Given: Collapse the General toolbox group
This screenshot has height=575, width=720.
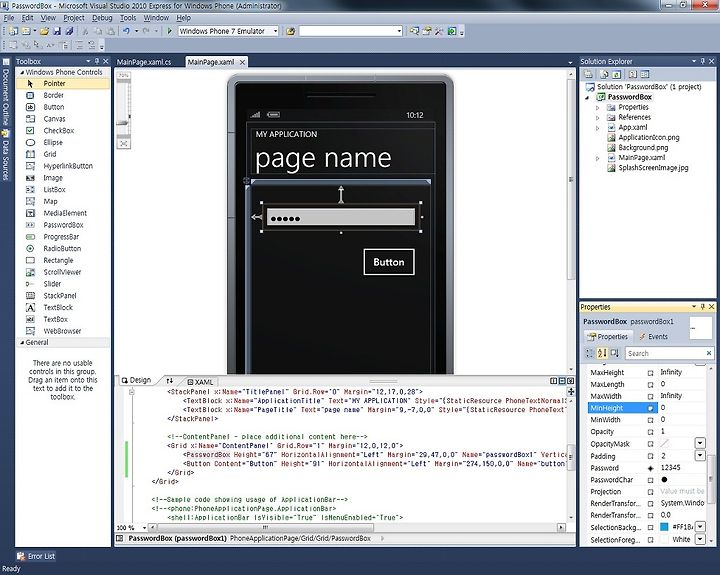Looking at the screenshot, I should [22, 342].
